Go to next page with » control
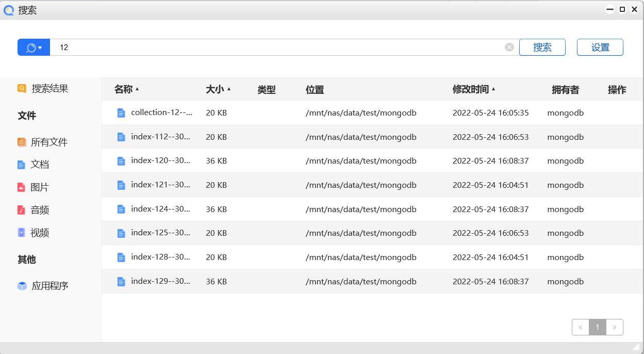 614,327
